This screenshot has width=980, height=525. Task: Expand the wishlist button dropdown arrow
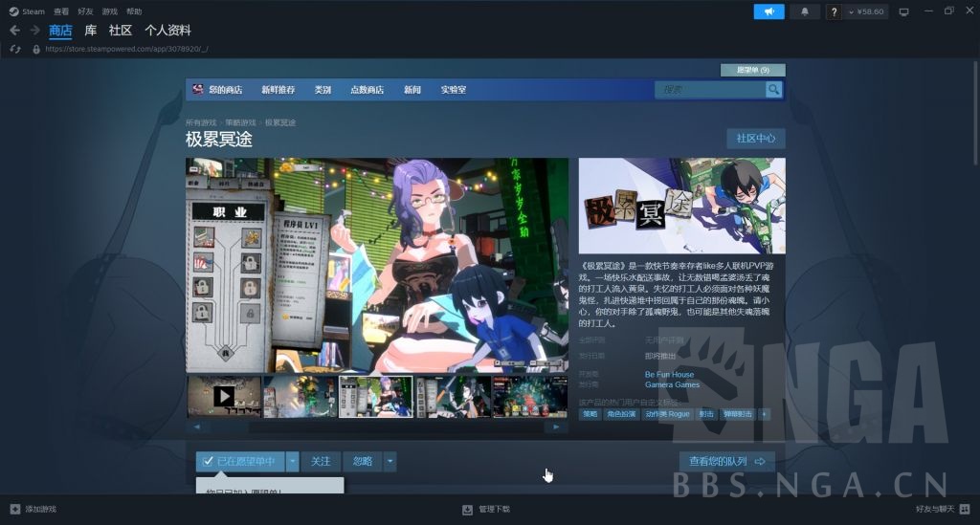[x=293, y=461]
